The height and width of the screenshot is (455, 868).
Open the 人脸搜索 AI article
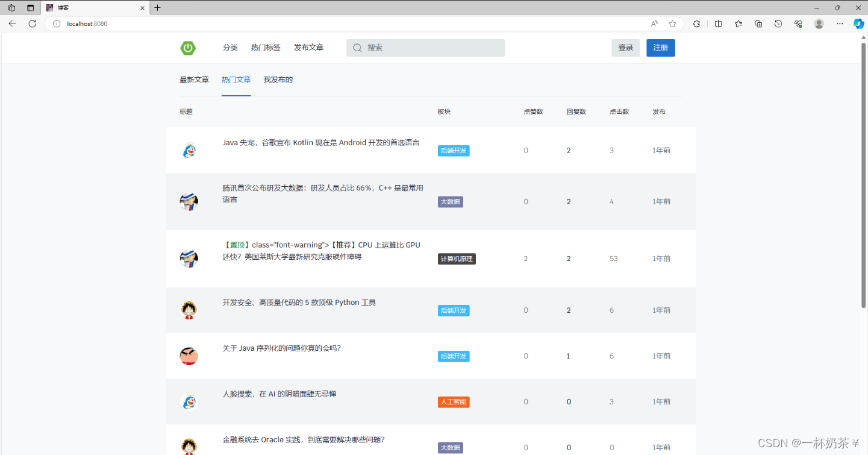coord(279,394)
